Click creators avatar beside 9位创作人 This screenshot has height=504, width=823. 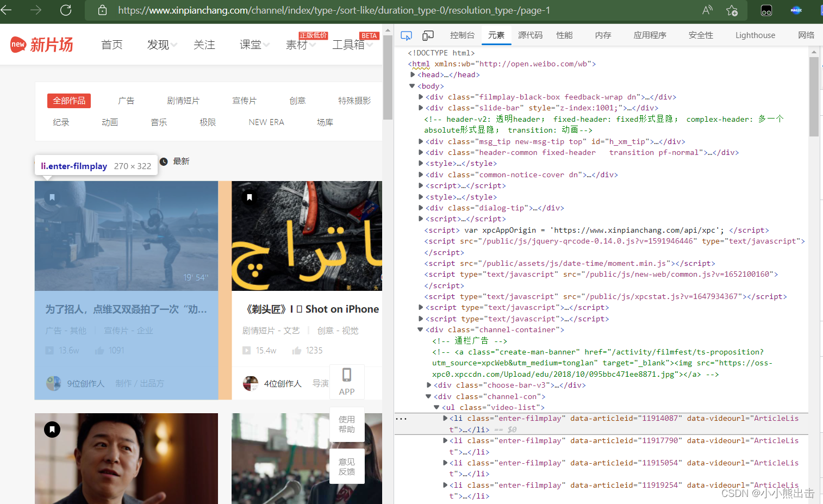(53, 383)
